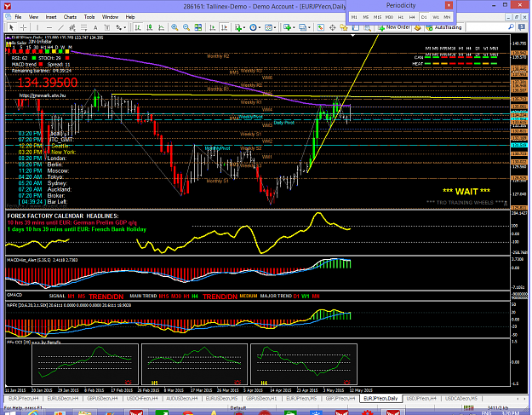Click the 134.39500 price display
The width and height of the screenshot is (532, 415).
47,82
